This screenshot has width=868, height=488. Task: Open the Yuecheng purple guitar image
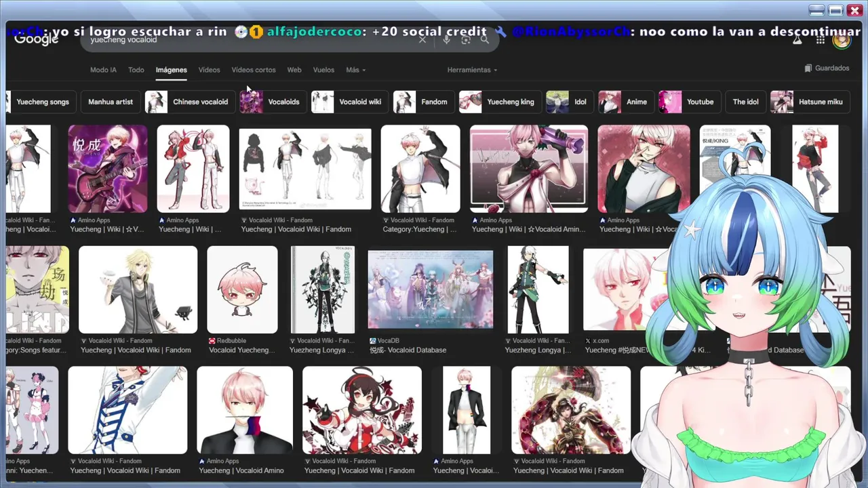coord(108,169)
